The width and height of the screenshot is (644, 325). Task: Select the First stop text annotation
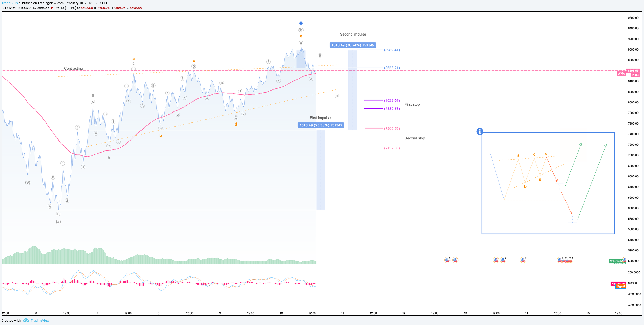pyautogui.click(x=412, y=104)
